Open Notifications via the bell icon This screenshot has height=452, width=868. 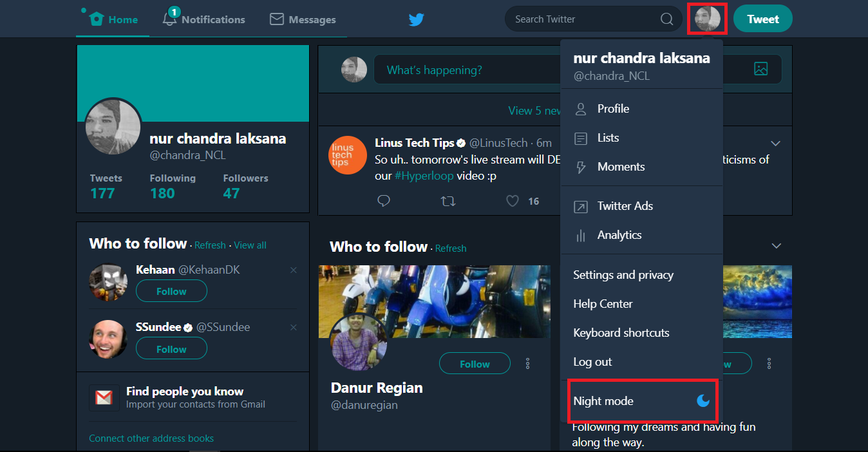(170, 19)
